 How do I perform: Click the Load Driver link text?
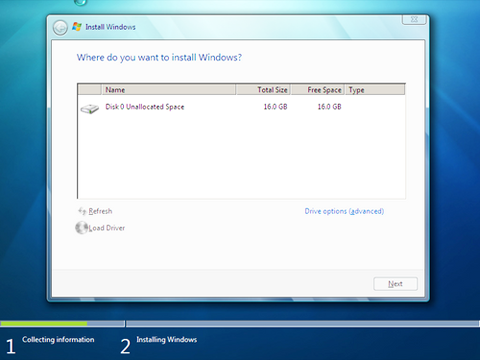coord(107,228)
